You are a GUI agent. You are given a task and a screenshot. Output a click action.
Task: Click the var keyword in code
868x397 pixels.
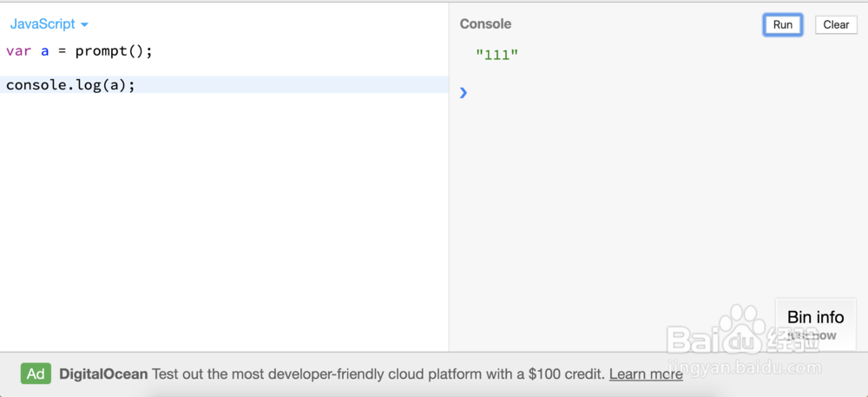click(x=18, y=50)
